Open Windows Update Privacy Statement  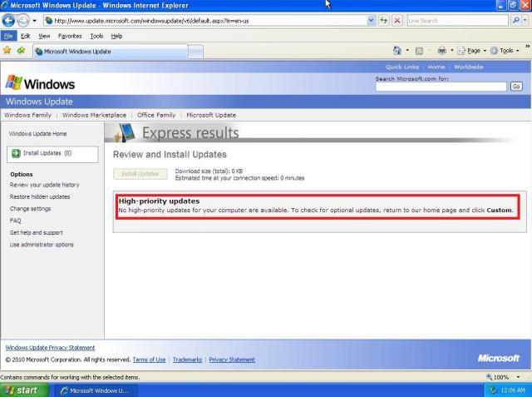click(x=50, y=348)
